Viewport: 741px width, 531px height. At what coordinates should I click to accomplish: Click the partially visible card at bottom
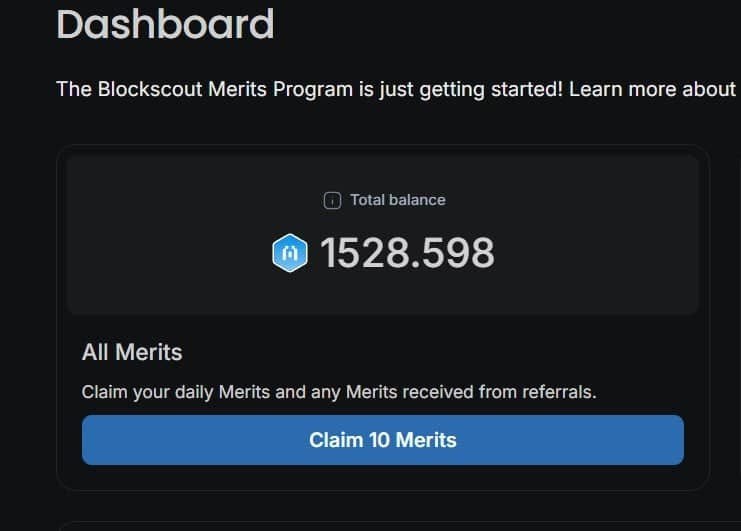click(x=398, y=526)
